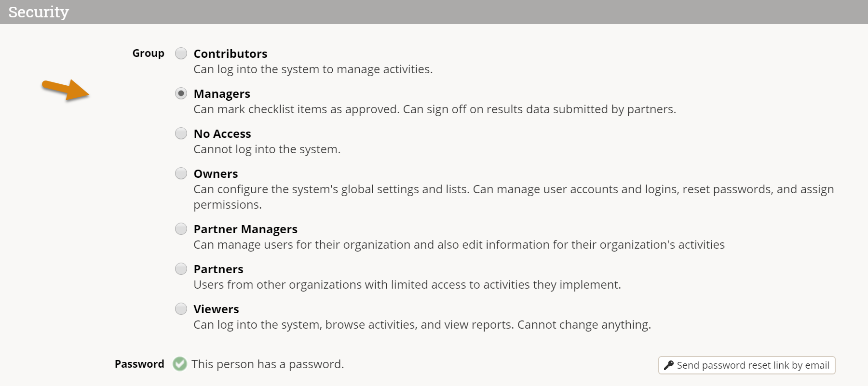Click the green password checkmark icon
868x386 pixels.
180,364
